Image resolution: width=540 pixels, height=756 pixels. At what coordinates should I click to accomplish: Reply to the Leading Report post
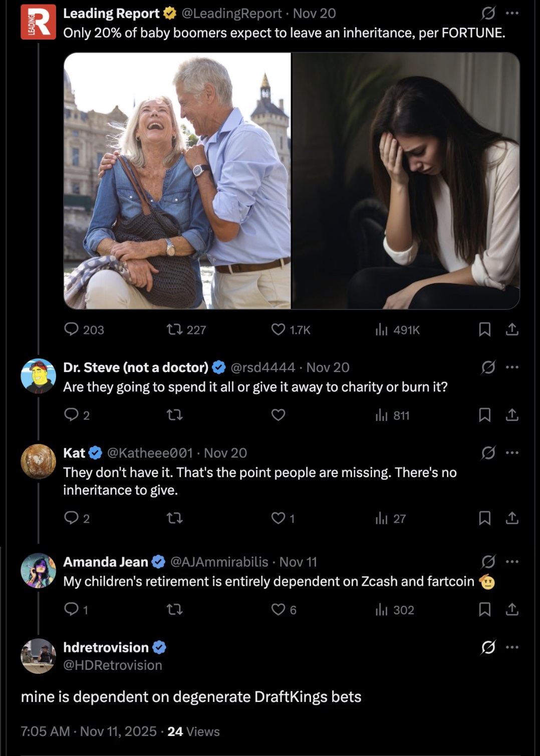[72, 329]
